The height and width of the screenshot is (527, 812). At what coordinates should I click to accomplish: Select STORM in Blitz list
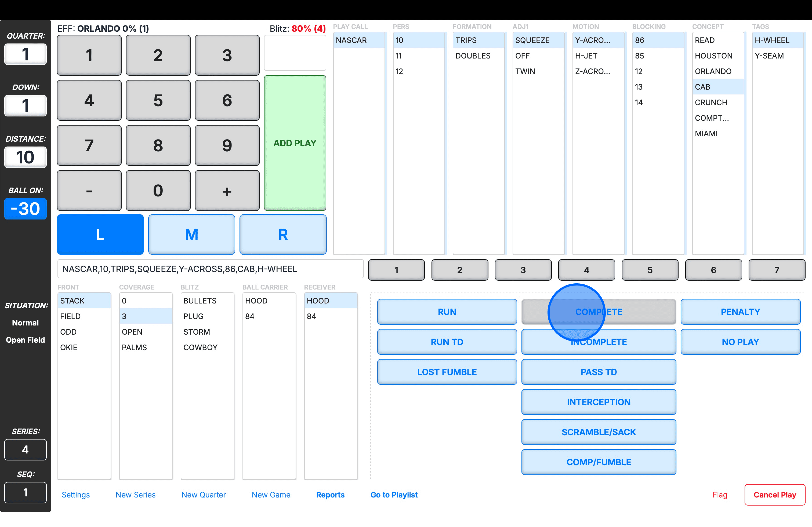tap(208, 332)
